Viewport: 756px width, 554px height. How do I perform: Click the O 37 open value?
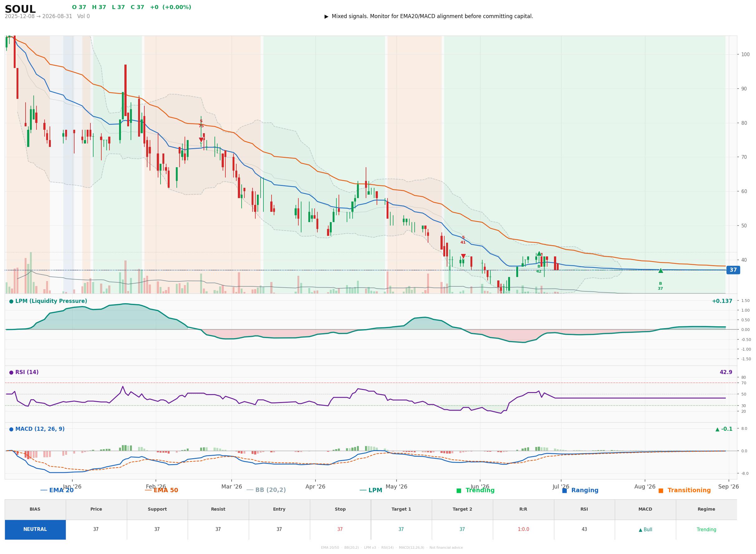coord(79,7)
